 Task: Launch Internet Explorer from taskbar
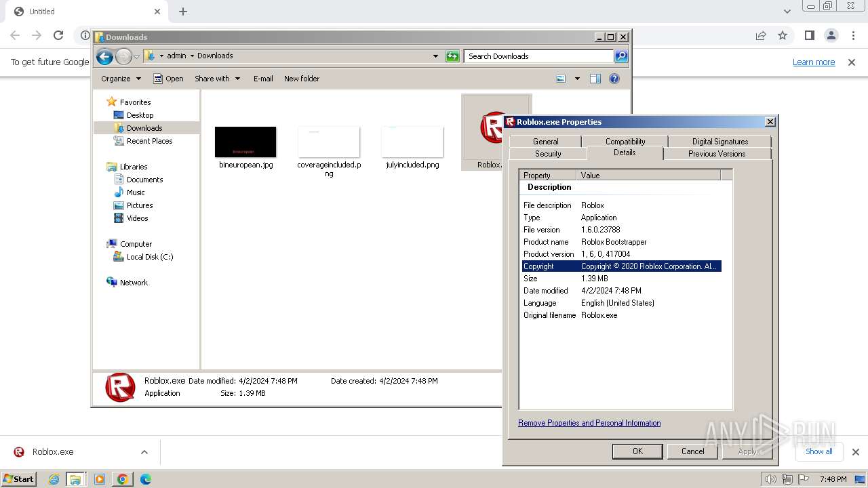coord(54,479)
